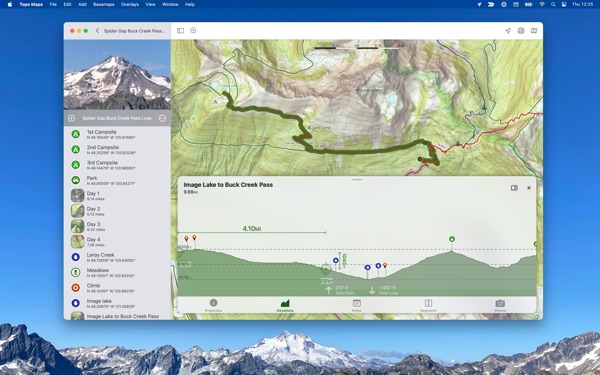Select the 3rd Campsite tent icon

pyautogui.click(x=76, y=165)
